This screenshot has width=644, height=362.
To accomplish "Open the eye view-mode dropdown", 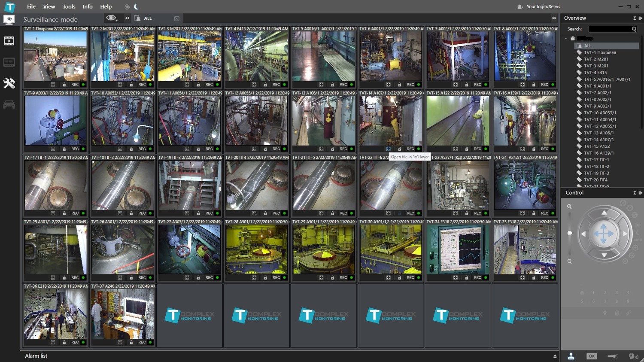I will [112, 18].
